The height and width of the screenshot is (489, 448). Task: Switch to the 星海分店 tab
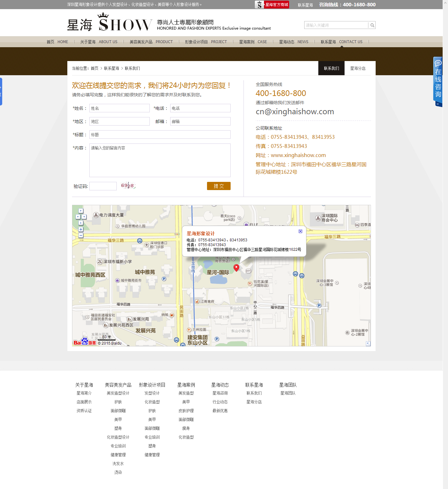[x=358, y=68]
